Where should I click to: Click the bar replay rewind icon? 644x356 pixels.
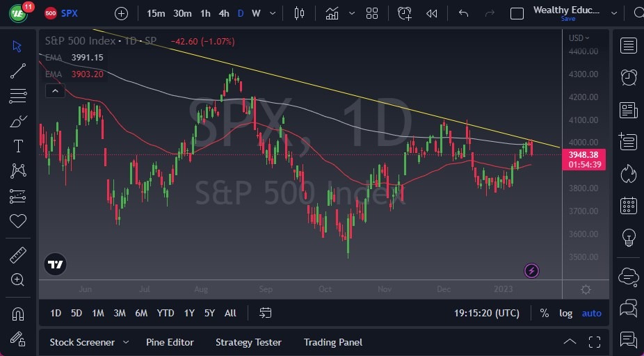point(432,13)
